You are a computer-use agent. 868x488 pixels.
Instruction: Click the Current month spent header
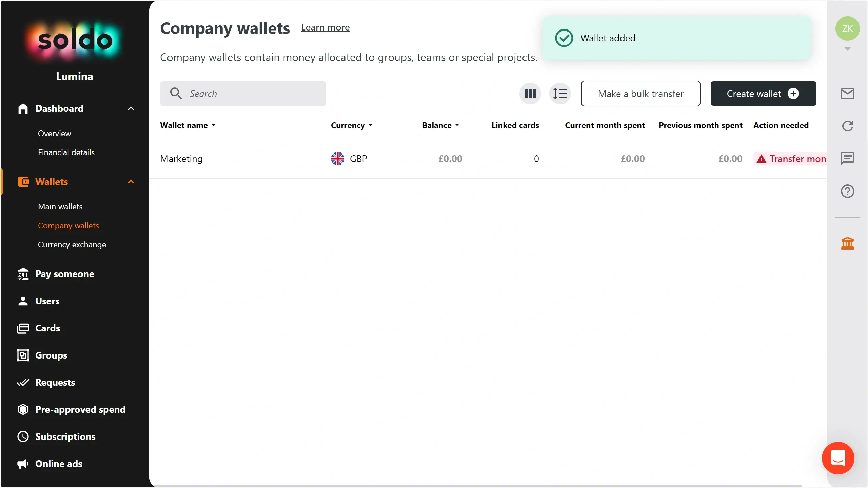click(x=605, y=125)
